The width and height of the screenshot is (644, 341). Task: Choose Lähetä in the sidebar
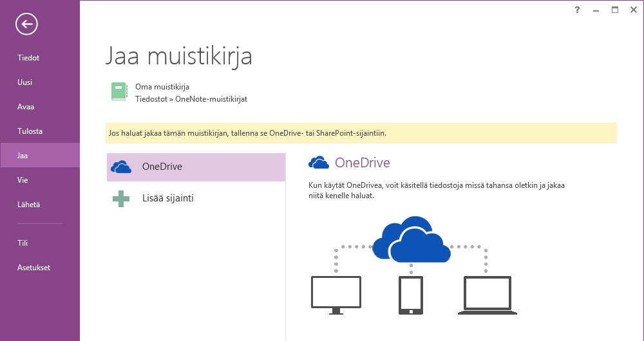point(28,205)
